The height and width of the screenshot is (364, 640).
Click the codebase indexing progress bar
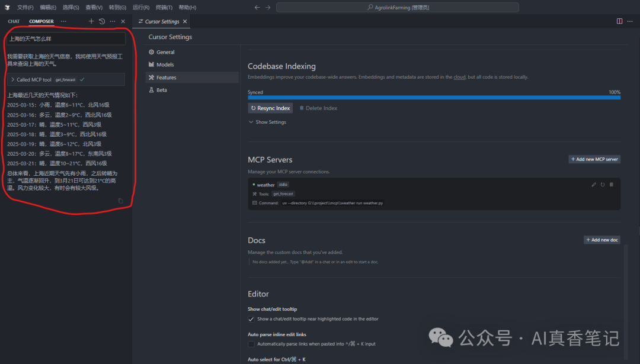[x=434, y=98]
